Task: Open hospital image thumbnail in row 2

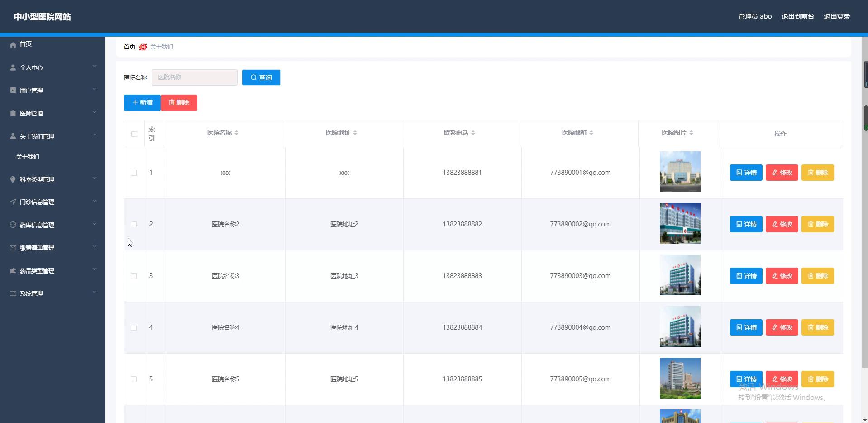Action: click(680, 223)
